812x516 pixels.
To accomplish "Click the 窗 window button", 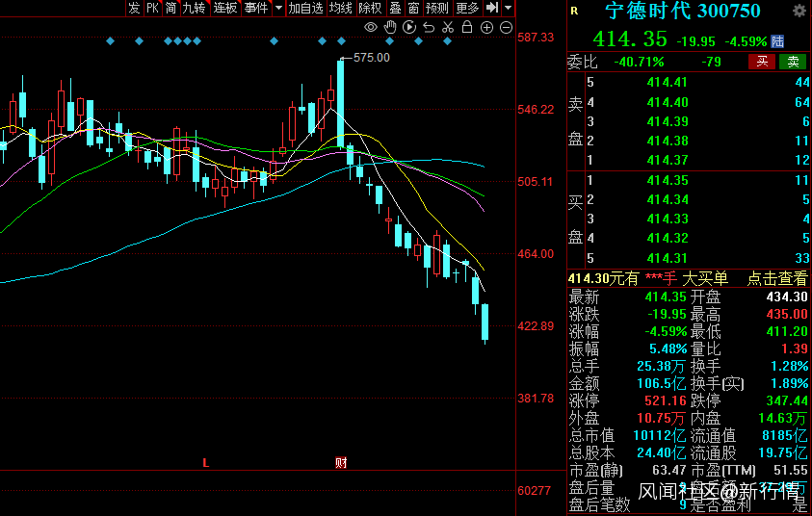I will pos(413,8).
